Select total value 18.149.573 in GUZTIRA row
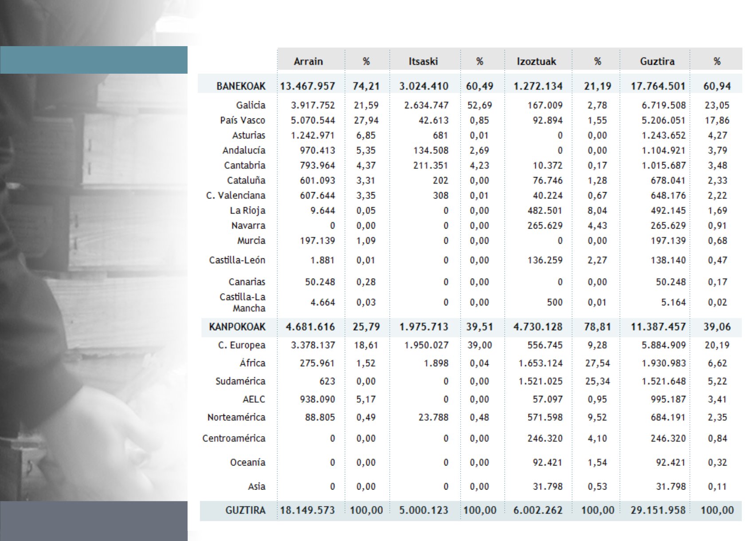756x541 pixels. pos(307,510)
